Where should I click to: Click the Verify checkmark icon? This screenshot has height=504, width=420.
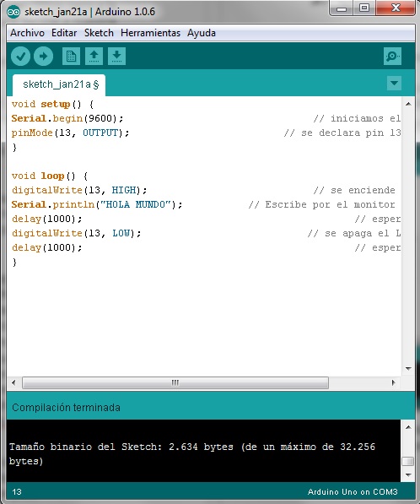tap(20, 57)
